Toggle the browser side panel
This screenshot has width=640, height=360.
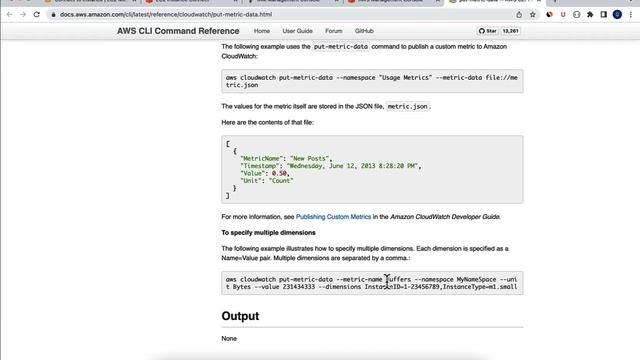click(x=604, y=15)
